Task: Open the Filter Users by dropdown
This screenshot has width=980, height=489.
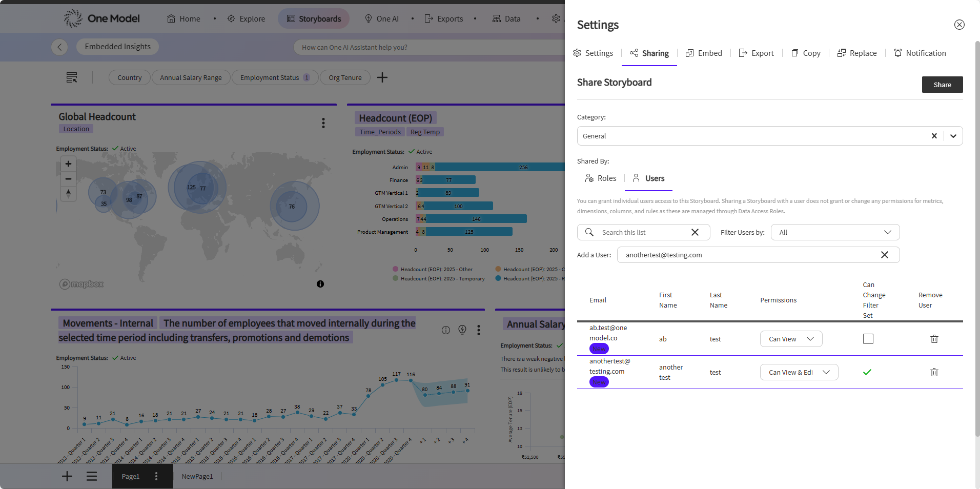Action: tap(835, 232)
